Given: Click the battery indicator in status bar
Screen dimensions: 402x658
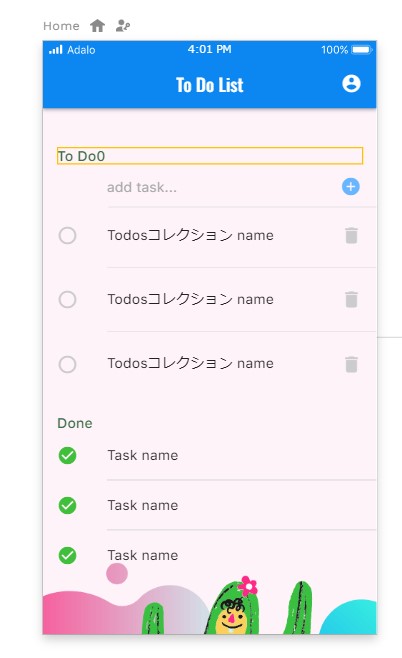Looking at the screenshot, I should (x=361, y=50).
